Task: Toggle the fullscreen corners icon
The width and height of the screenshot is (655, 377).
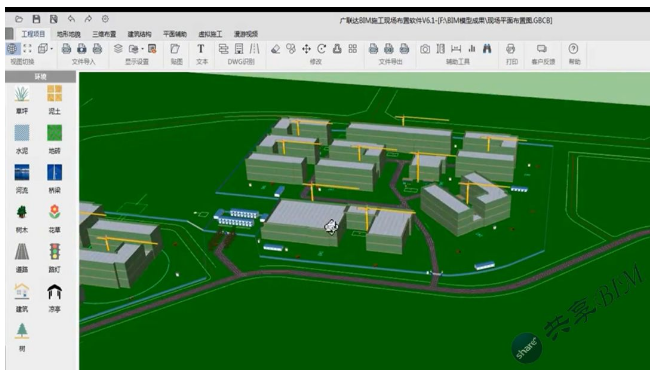Action: 28,49
